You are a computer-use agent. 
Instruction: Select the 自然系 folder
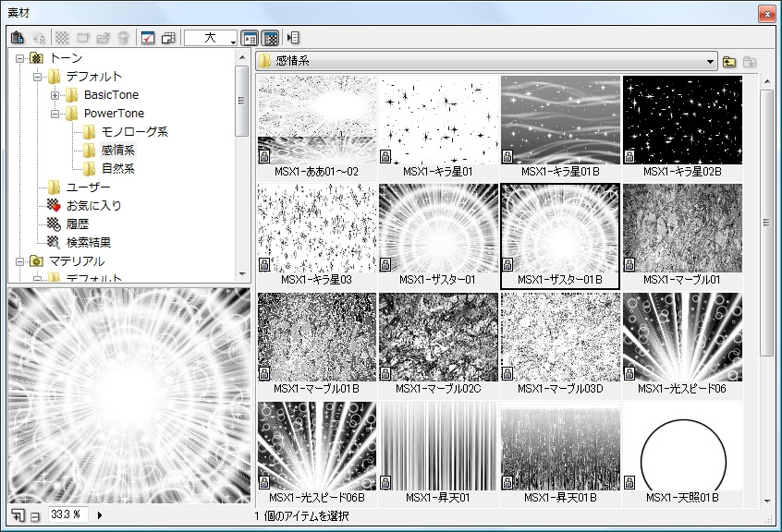[118, 168]
